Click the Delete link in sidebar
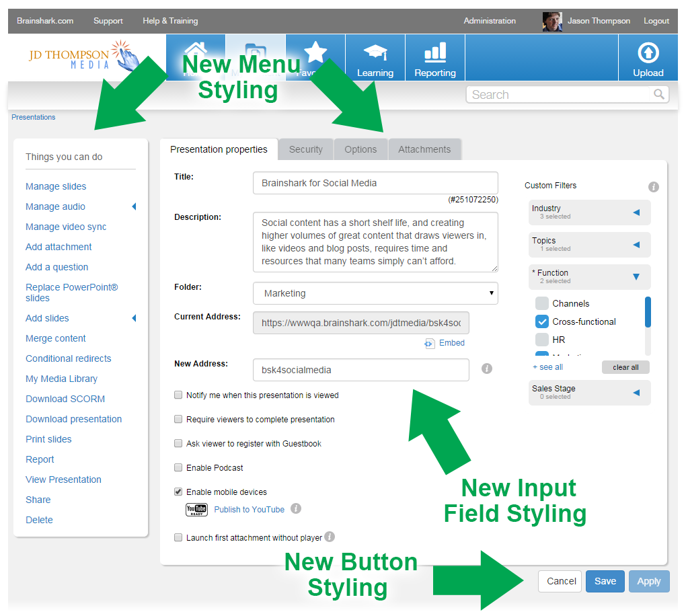The width and height of the screenshot is (686, 616). click(x=39, y=520)
